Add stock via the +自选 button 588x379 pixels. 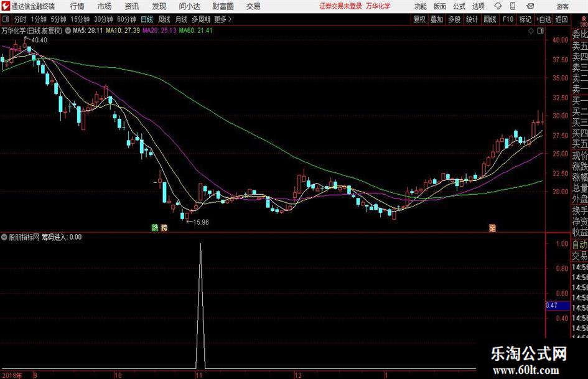[543, 19]
